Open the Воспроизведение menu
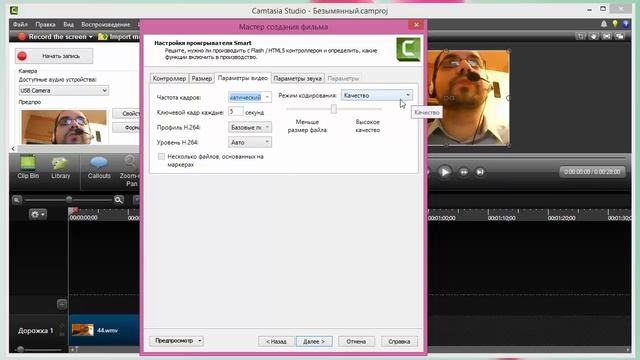This screenshot has height=360, width=640. (x=105, y=24)
